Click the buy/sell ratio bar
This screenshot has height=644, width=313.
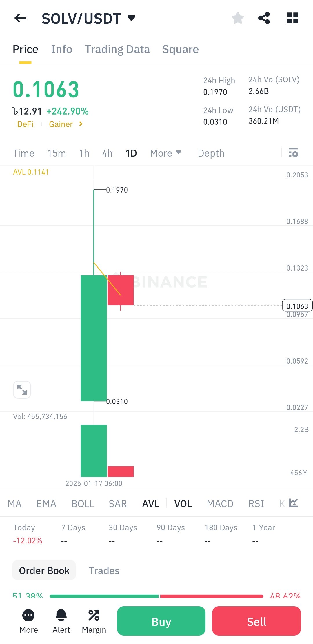156,596
